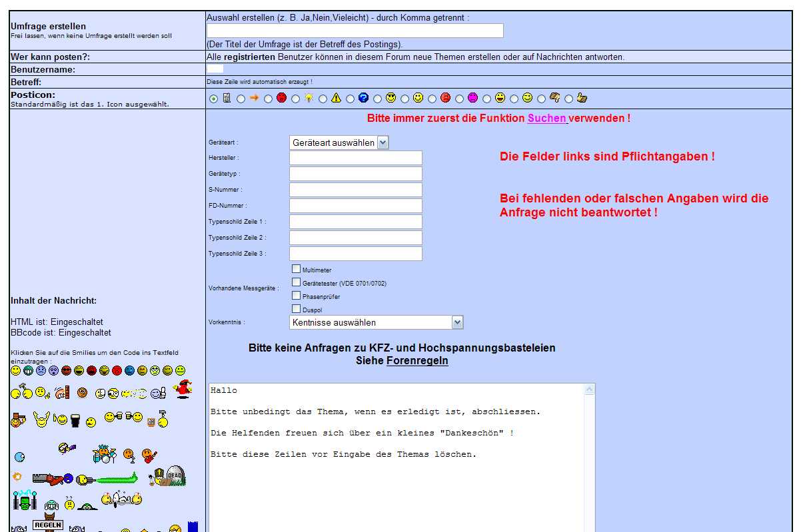The image size is (809, 532).
Task: Click the message textarea scrollbar up arrow
Action: coord(589,390)
